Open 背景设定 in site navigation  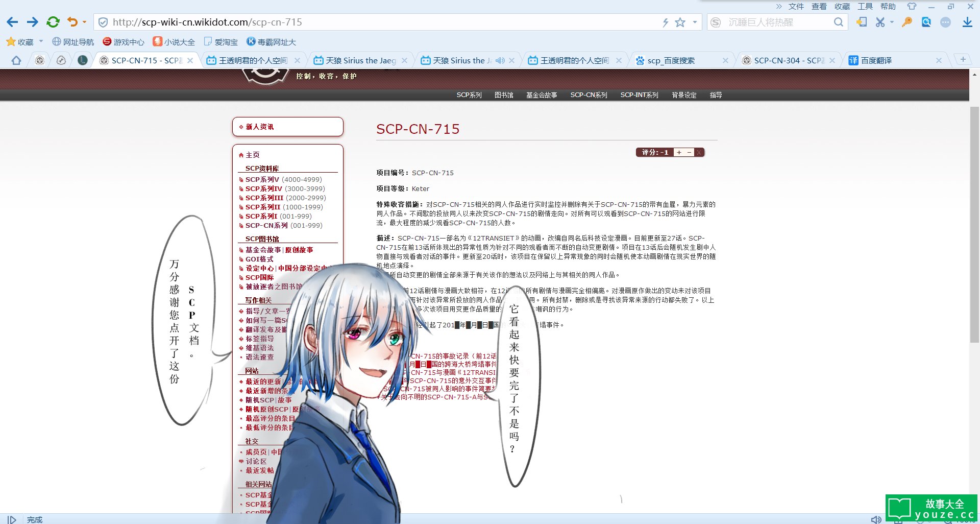pyautogui.click(x=684, y=95)
